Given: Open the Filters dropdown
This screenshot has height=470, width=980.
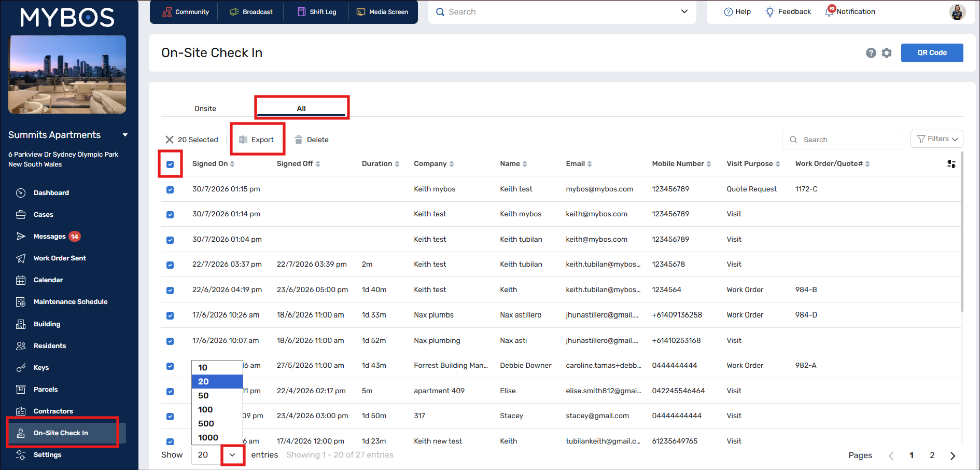Looking at the screenshot, I should coord(937,139).
